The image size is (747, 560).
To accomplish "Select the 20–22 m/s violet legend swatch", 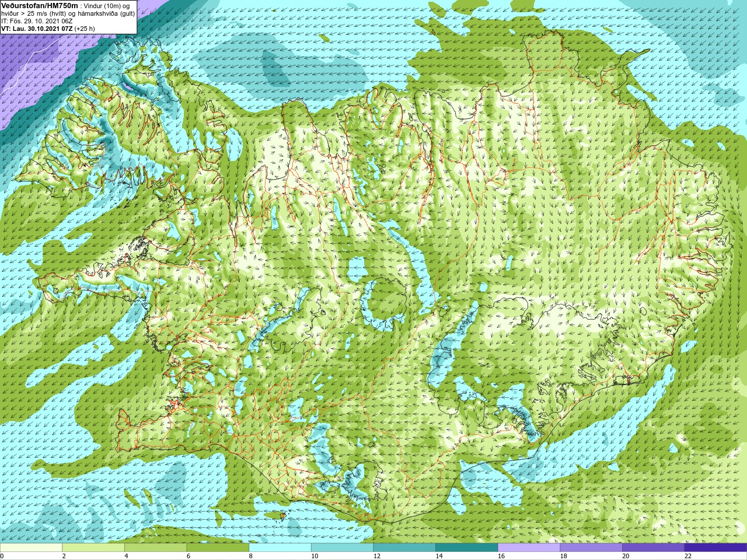I will pyautogui.click(x=654, y=548).
